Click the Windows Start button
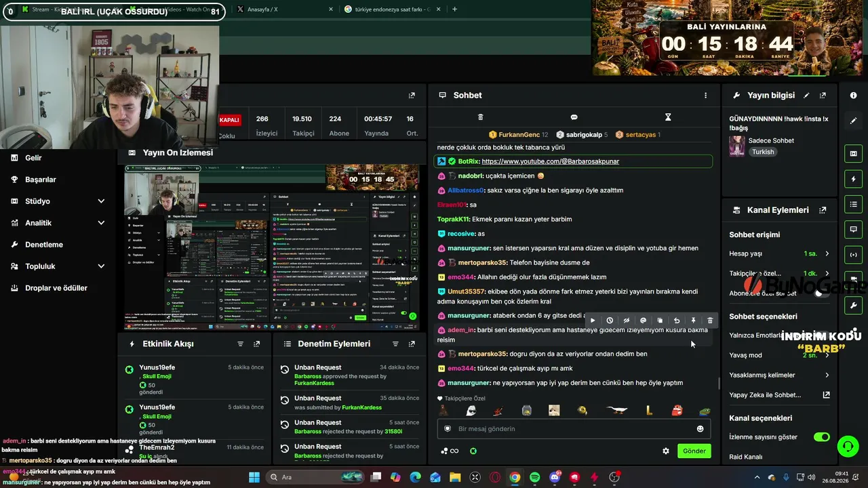The width and height of the screenshot is (868, 488). (x=254, y=477)
